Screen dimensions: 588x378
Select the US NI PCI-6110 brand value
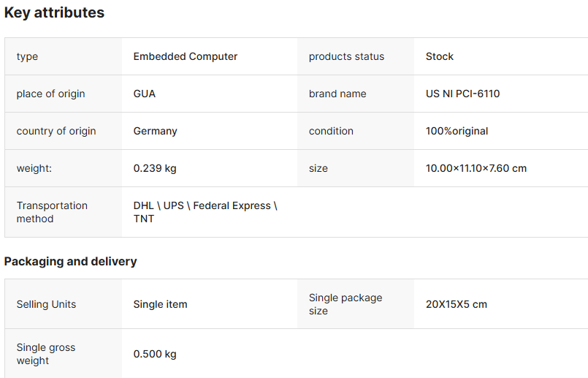463,94
